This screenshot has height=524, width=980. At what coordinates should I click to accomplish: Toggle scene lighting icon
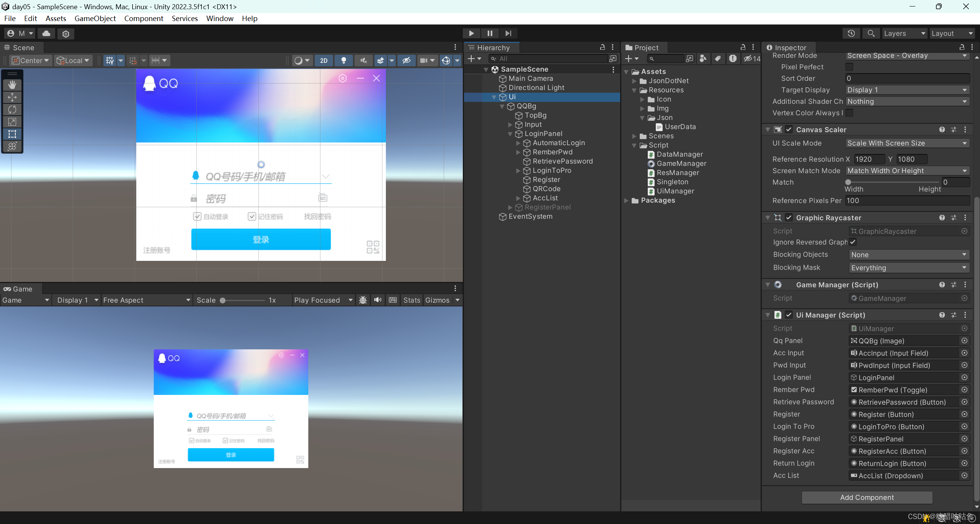pyautogui.click(x=343, y=60)
